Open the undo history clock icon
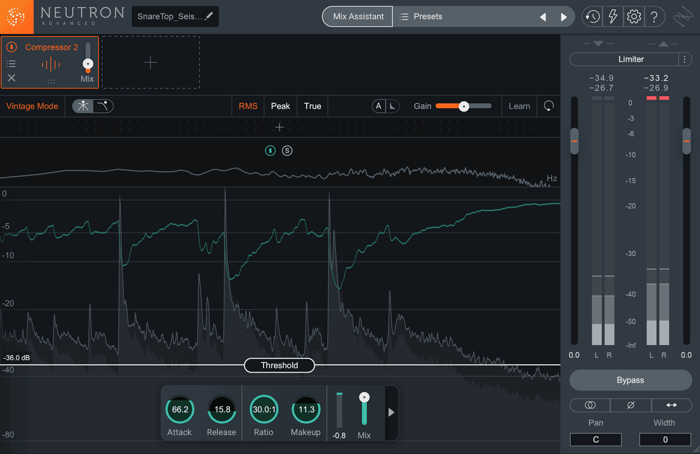The width and height of the screenshot is (700, 454). [x=592, y=17]
